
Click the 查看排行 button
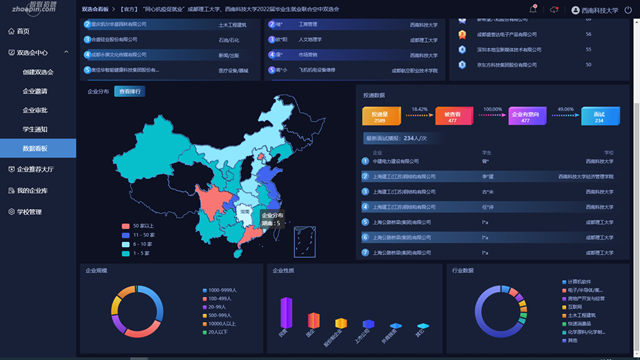[x=130, y=91]
